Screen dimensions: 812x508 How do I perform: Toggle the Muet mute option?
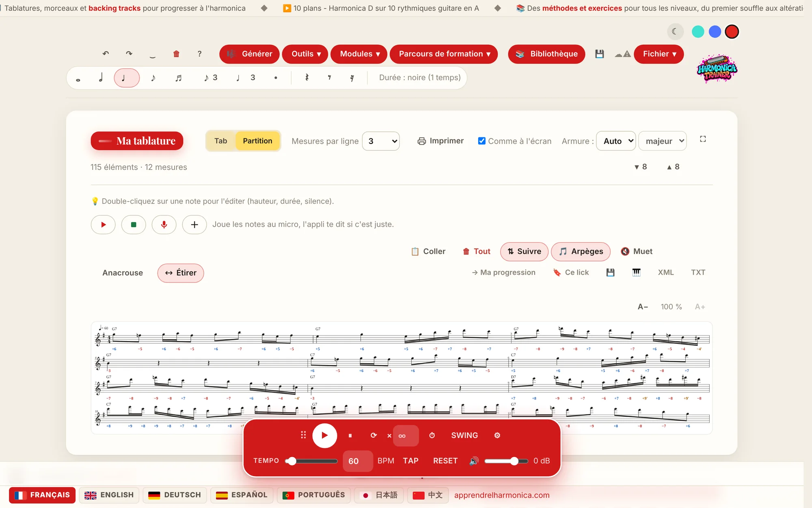tap(637, 252)
